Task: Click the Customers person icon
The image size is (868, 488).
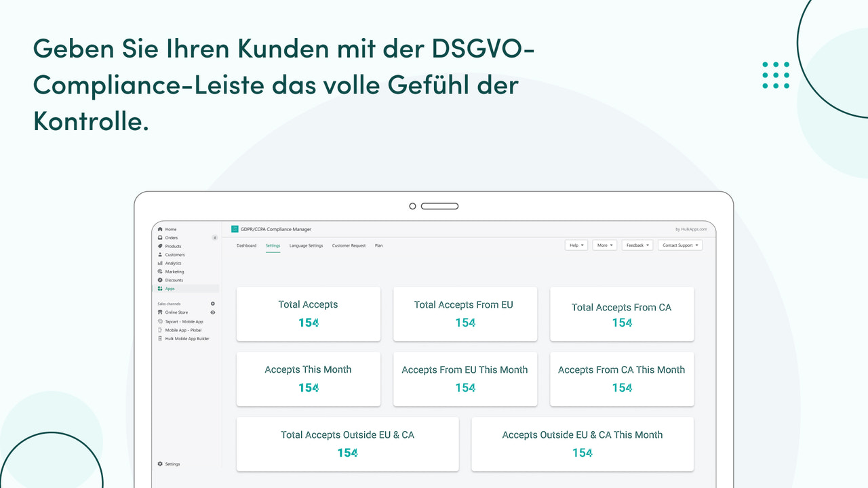Action: [x=160, y=255]
